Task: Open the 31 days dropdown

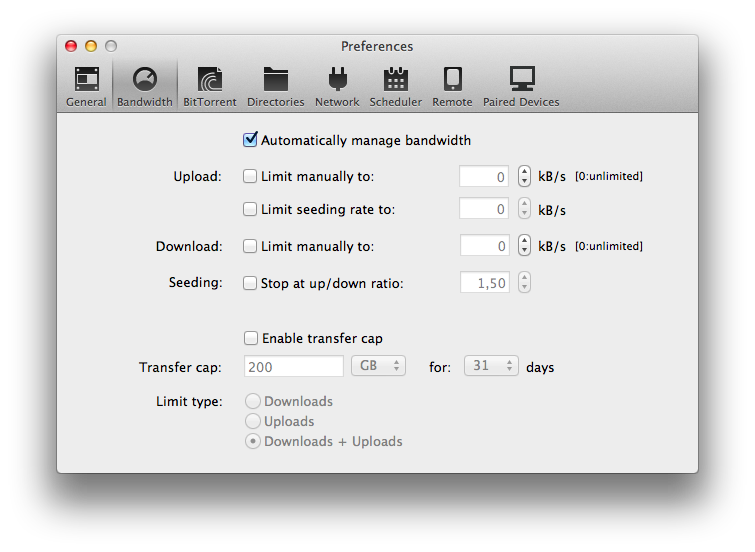Action: pyautogui.click(x=491, y=366)
